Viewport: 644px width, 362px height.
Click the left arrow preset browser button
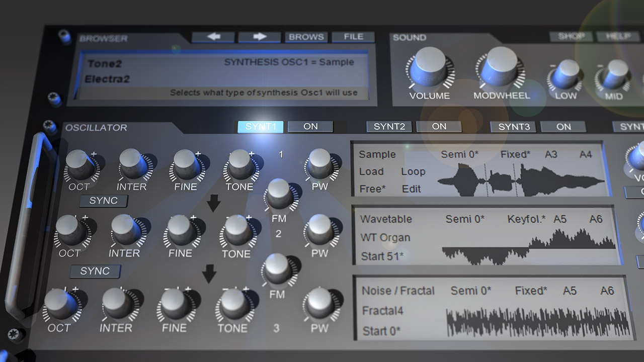click(x=213, y=37)
